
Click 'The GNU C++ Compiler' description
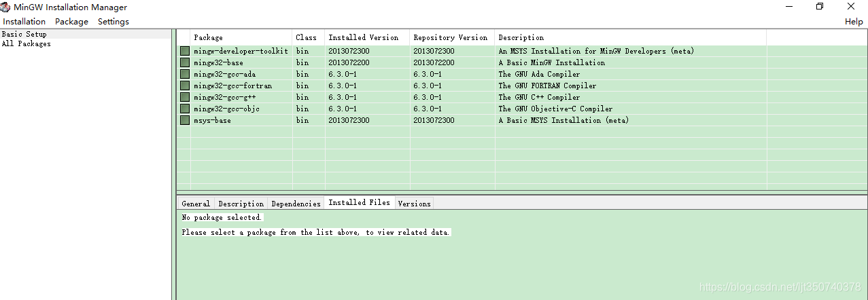point(539,97)
